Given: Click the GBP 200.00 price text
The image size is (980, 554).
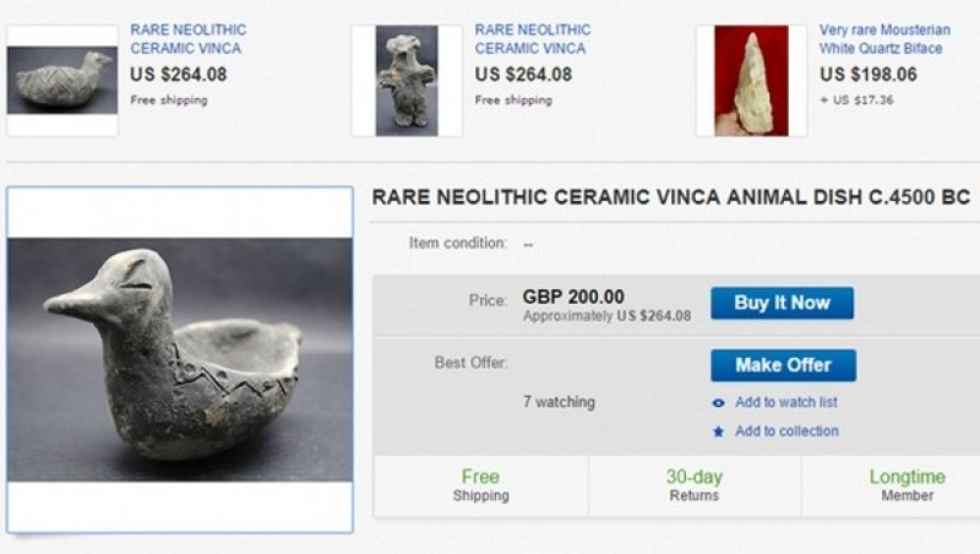Looking at the screenshot, I should (x=573, y=297).
